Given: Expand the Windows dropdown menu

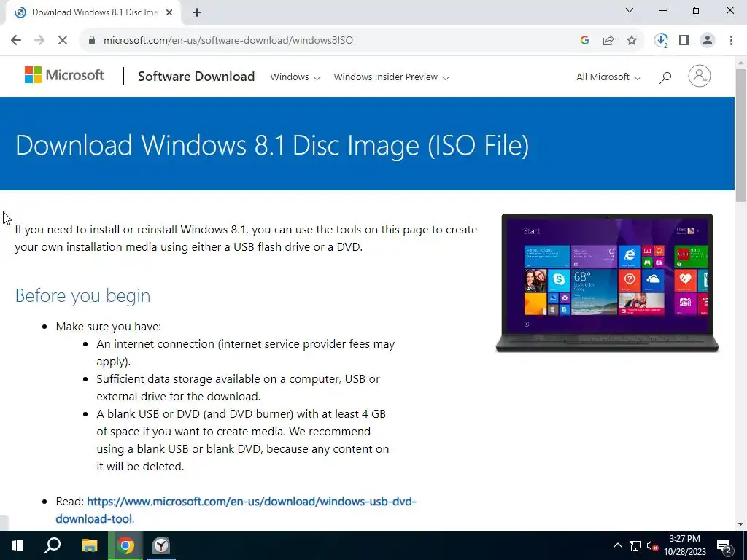Looking at the screenshot, I should 295,77.
